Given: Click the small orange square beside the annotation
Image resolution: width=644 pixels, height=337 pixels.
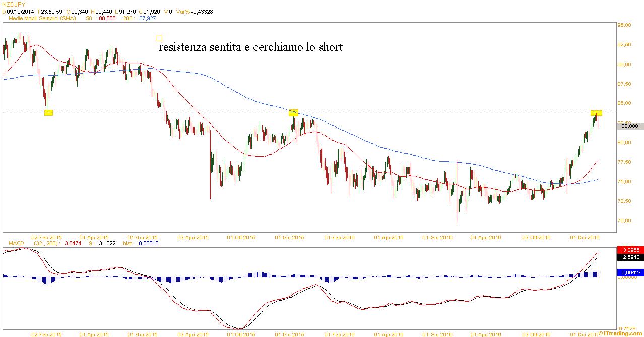Looking at the screenshot, I should [159, 38].
